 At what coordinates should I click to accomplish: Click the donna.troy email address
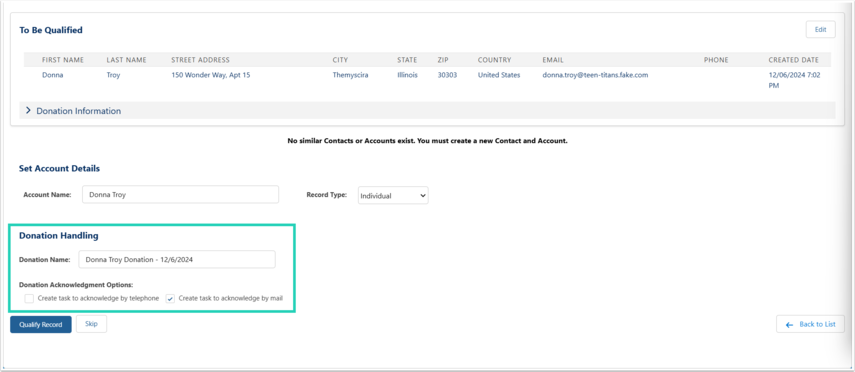pyautogui.click(x=595, y=75)
